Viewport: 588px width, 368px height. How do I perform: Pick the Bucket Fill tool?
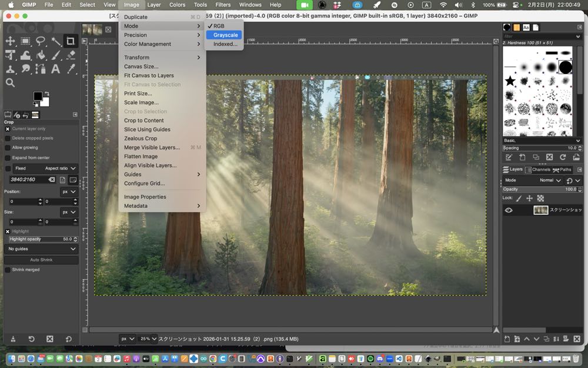click(41, 55)
